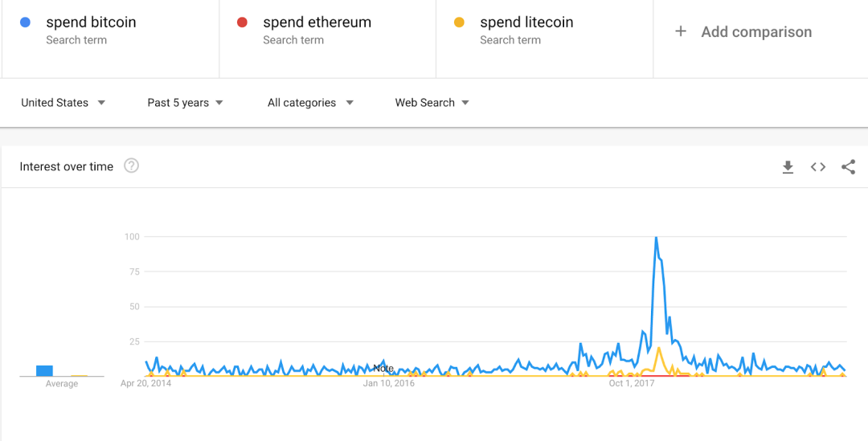Click the plus icon for Add comparison
The height and width of the screenshot is (441, 868).
[681, 31]
